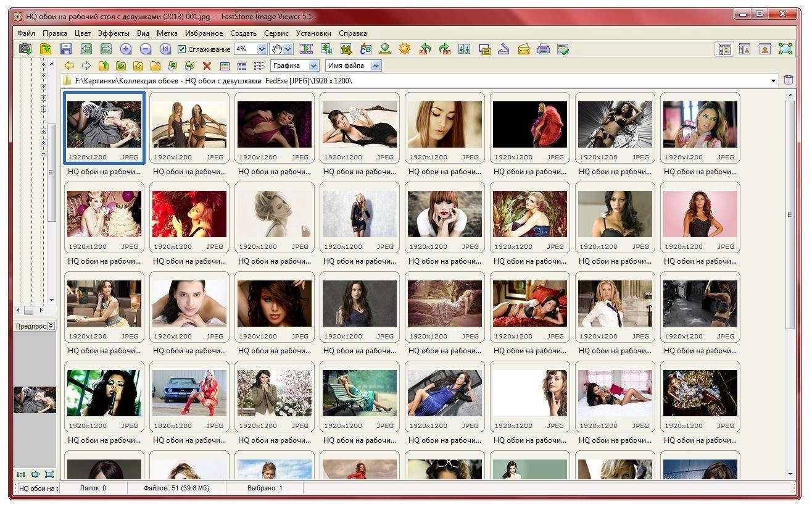The width and height of the screenshot is (812, 512).
Task: Open the Правка menu
Action: (56, 33)
